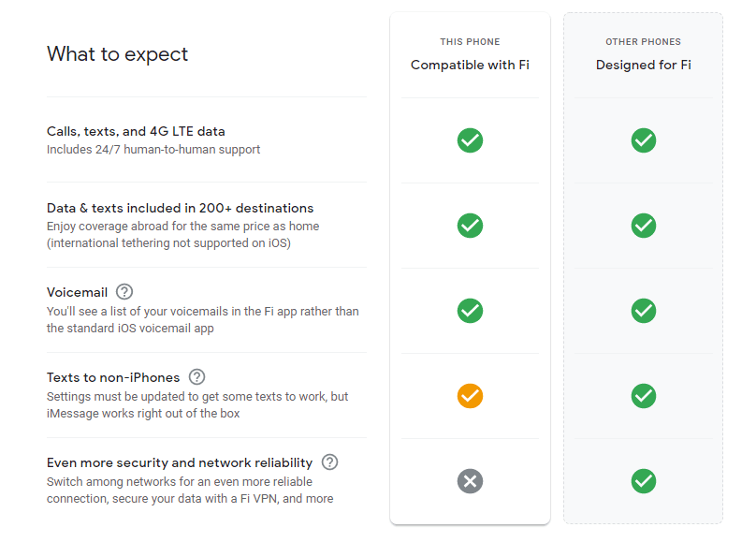The width and height of the screenshot is (756, 542).
Task: Click the orange checkmark for Texts to non-iPhones
Action: pyautogui.click(x=470, y=396)
